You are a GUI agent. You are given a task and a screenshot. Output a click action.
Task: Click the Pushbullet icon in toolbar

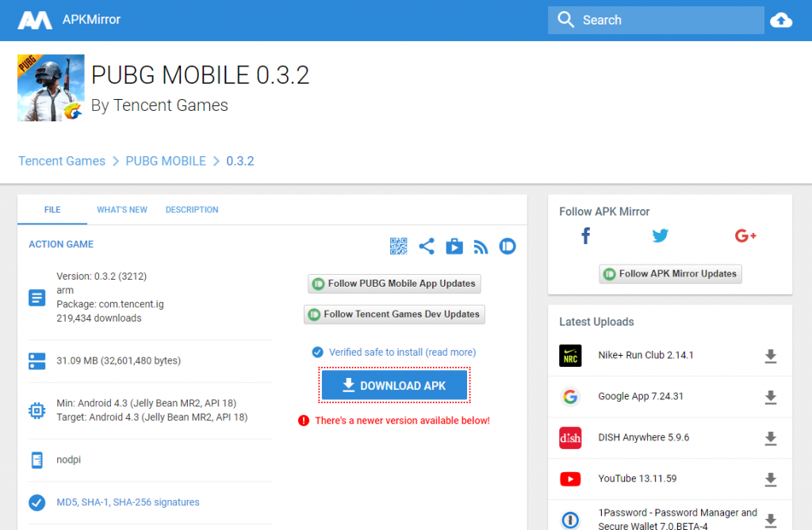click(507, 246)
